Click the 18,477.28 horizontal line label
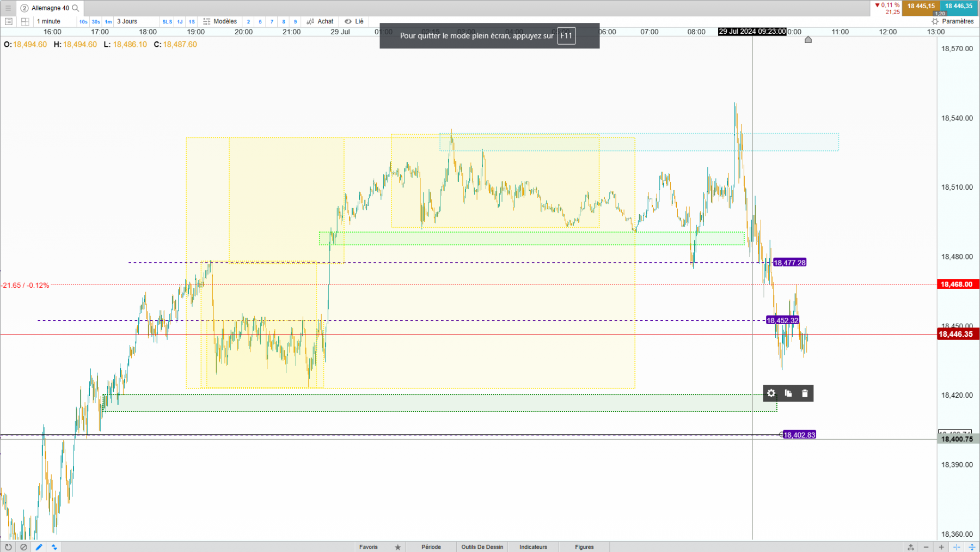This screenshot has height=552, width=980. pos(789,263)
